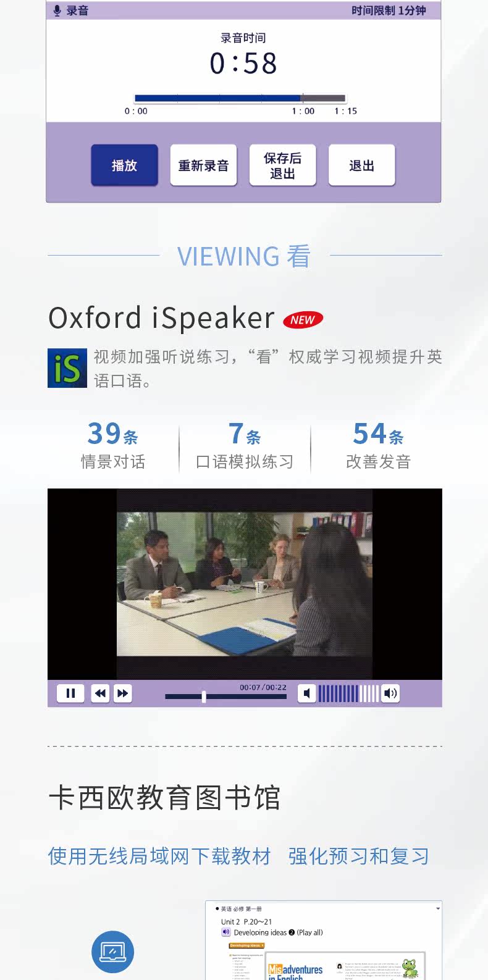This screenshot has height=980, width=488.
Task: Click the Unit 2 P.20~21 text
Action: point(246,921)
